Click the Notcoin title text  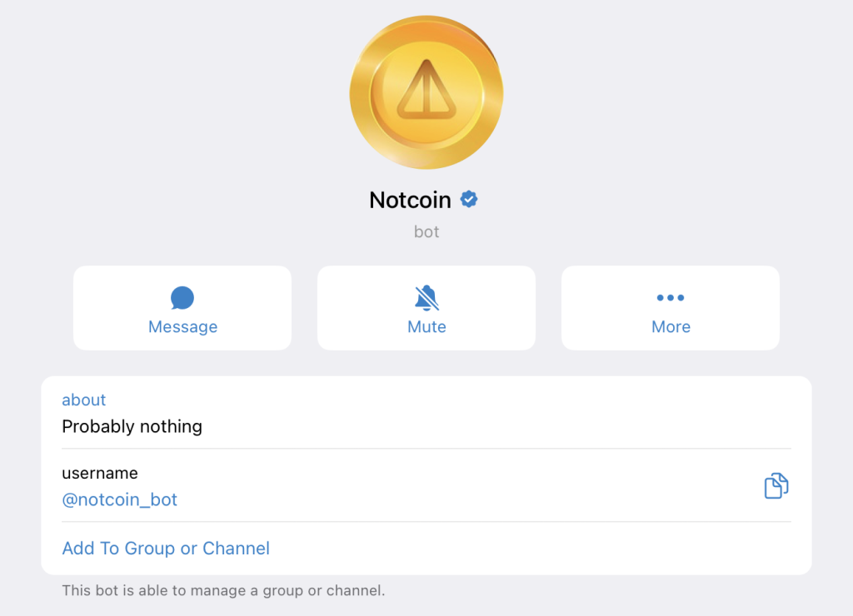click(410, 201)
